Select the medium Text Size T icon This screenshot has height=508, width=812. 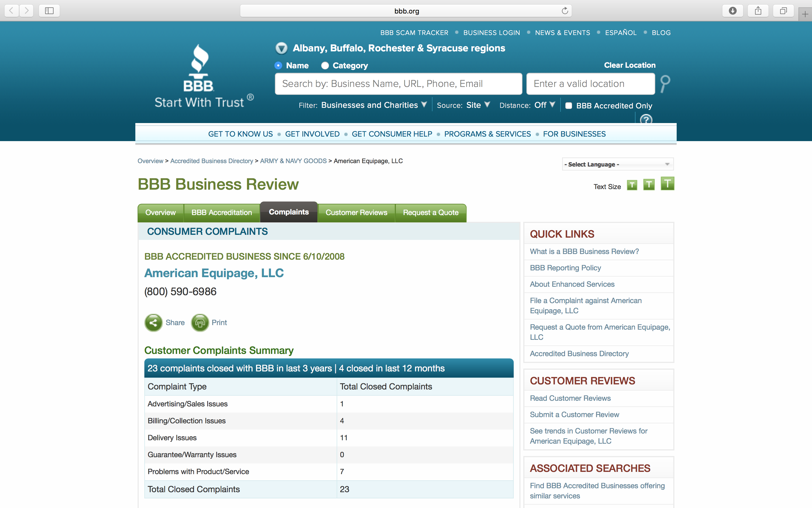point(648,185)
